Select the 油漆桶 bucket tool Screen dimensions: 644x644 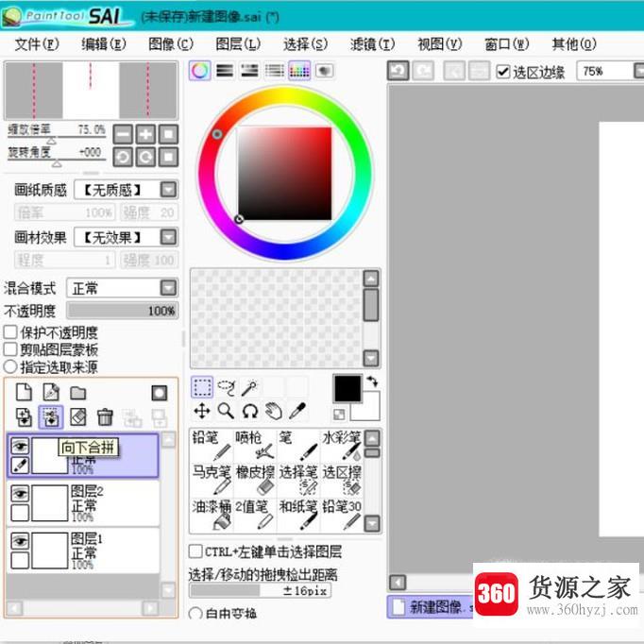[212, 515]
